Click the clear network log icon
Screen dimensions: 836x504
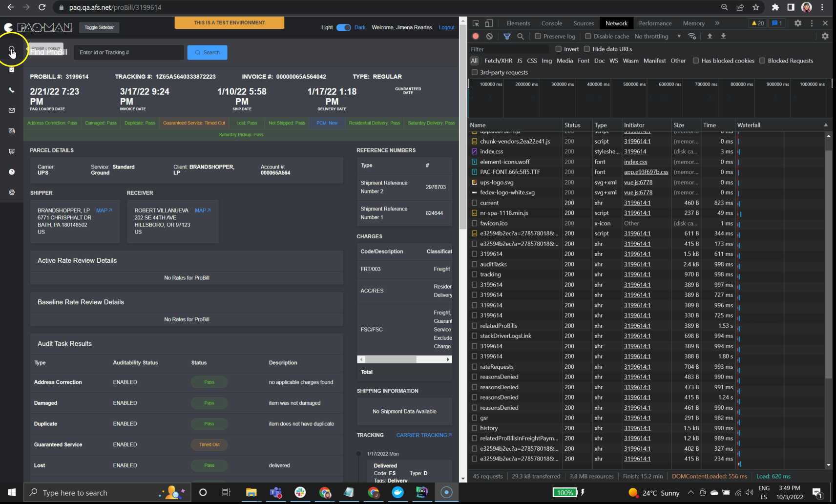(490, 36)
